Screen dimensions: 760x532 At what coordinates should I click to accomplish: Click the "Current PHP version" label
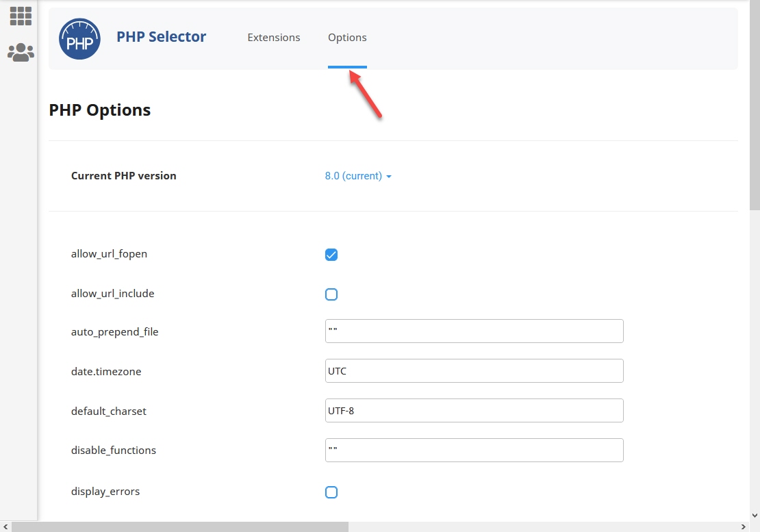[124, 176]
